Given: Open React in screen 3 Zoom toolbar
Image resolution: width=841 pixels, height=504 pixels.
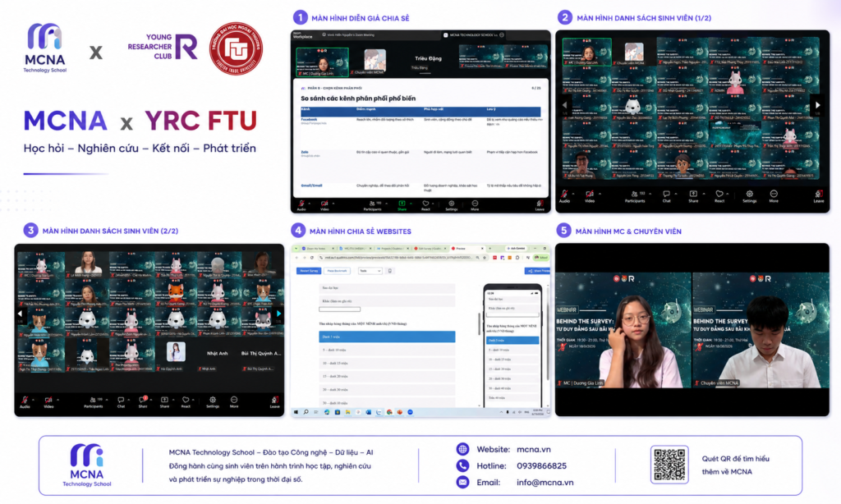Looking at the screenshot, I should (x=186, y=402).
